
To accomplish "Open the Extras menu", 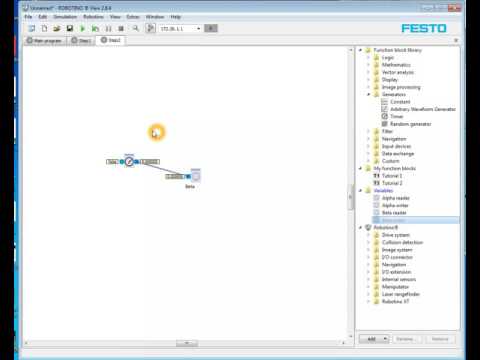I will click(133, 17).
